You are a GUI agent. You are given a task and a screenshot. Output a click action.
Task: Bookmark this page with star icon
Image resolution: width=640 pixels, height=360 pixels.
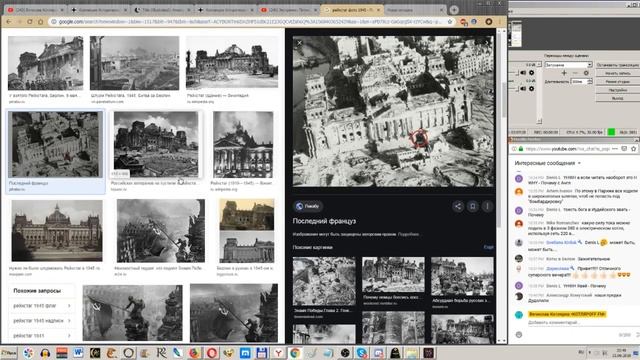450,22
